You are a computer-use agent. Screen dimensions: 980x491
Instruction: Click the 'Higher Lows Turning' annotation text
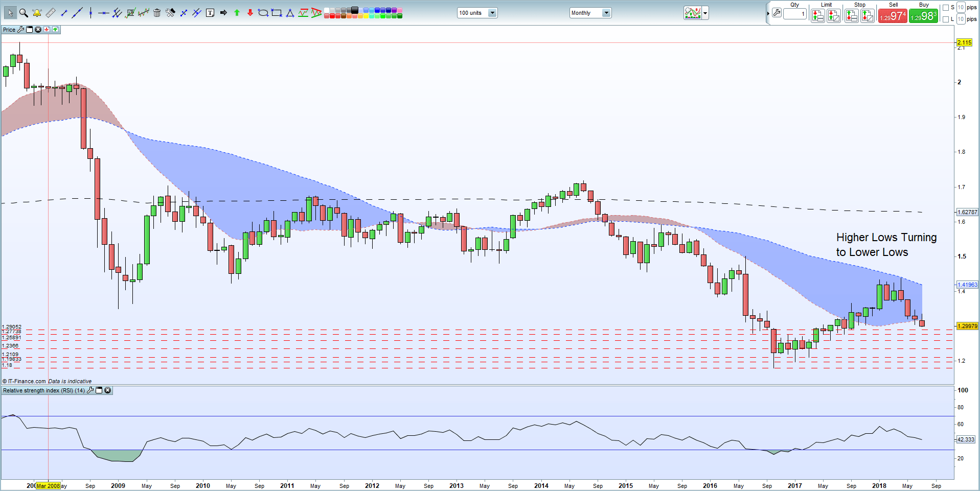pyautogui.click(x=886, y=238)
